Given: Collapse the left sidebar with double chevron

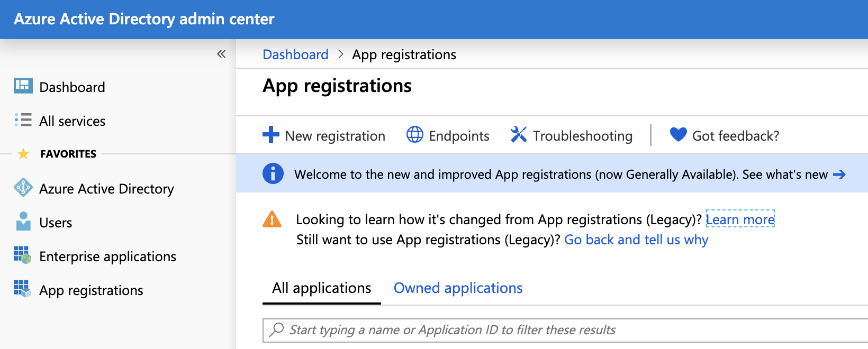Looking at the screenshot, I should (221, 54).
